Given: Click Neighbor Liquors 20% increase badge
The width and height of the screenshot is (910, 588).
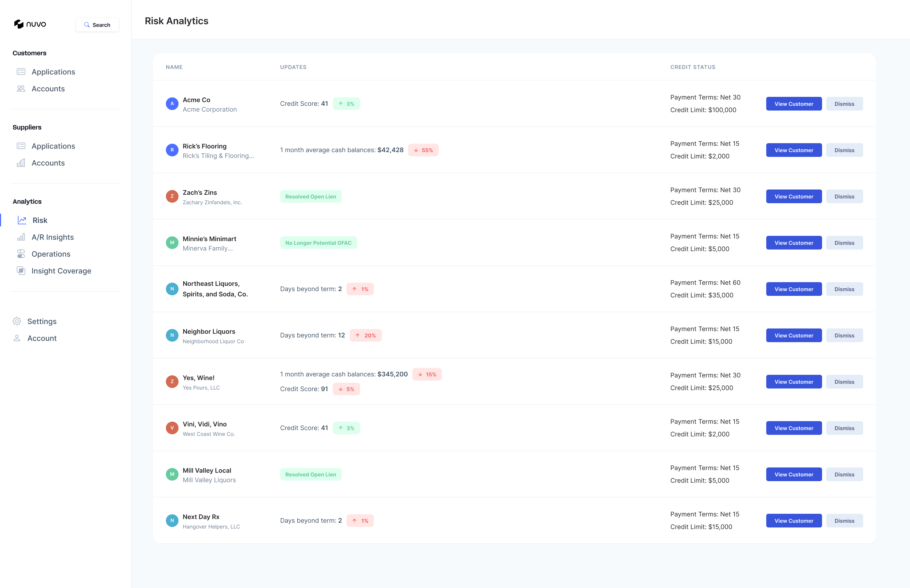Looking at the screenshot, I should click(x=365, y=336).
